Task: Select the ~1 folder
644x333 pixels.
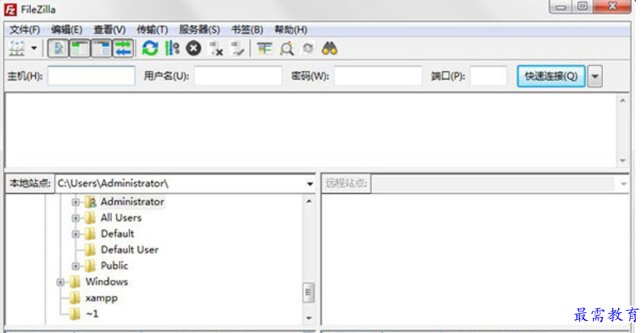Action: [x=92, y=314]
